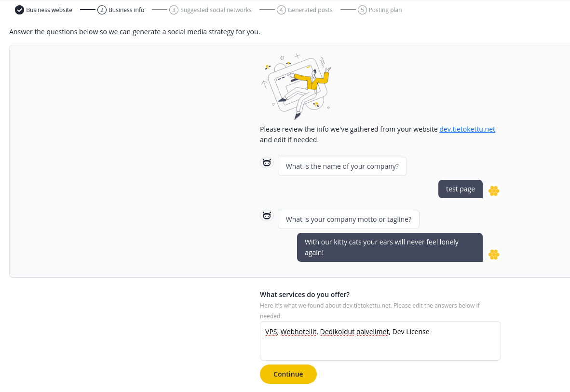570x392 pixels.
Task: Click the bot avatar beside motto question
Action: tap(267, 216)
